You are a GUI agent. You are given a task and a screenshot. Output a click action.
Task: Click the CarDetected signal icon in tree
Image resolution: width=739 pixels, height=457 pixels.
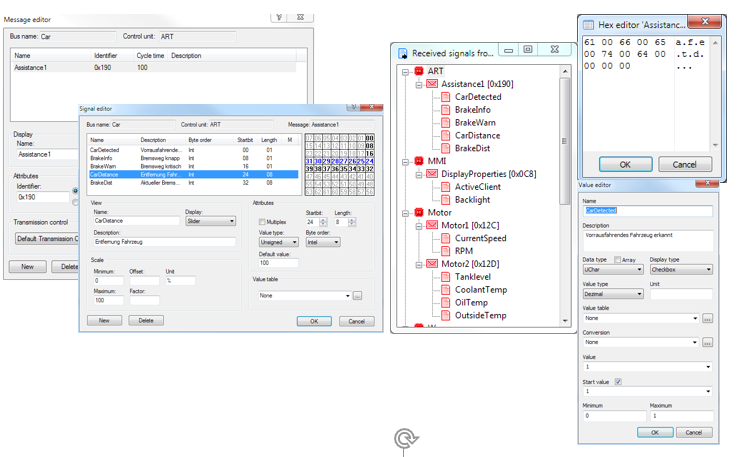[446, 97]
